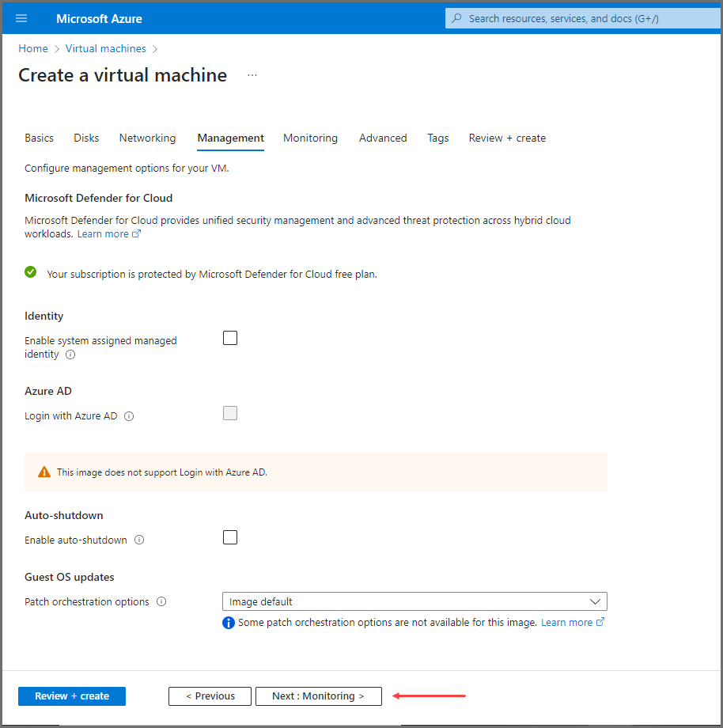Image resolution: width=723 pixels, height=728 pixels.
Task: Click the Next : Monitoring button
Action: 318,696
